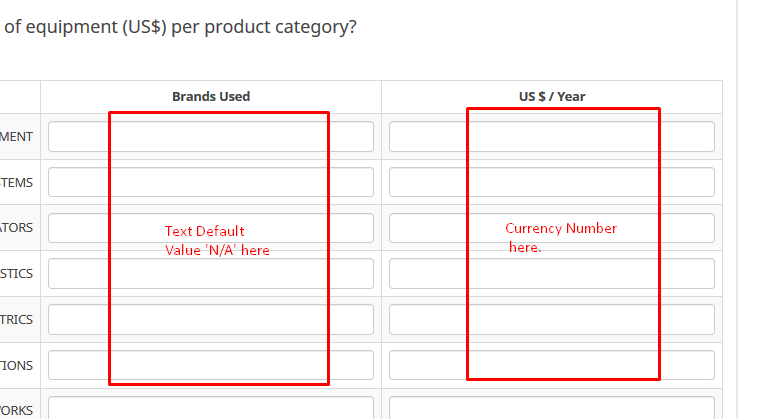Focus the Brands Used input in the 'ORKS' row
The width and height of the screenshot is (759, 419).
pyautogui.click(x=210, y=408)
